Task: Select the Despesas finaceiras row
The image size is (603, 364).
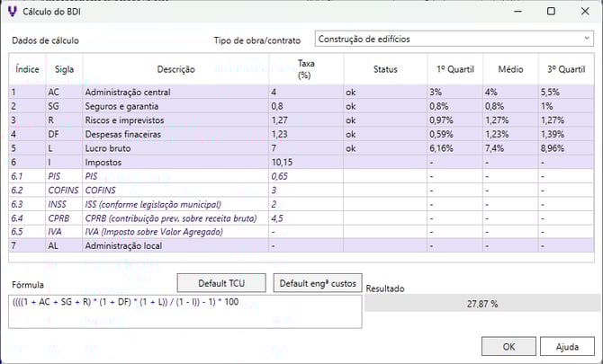Action: pos(175,133)
